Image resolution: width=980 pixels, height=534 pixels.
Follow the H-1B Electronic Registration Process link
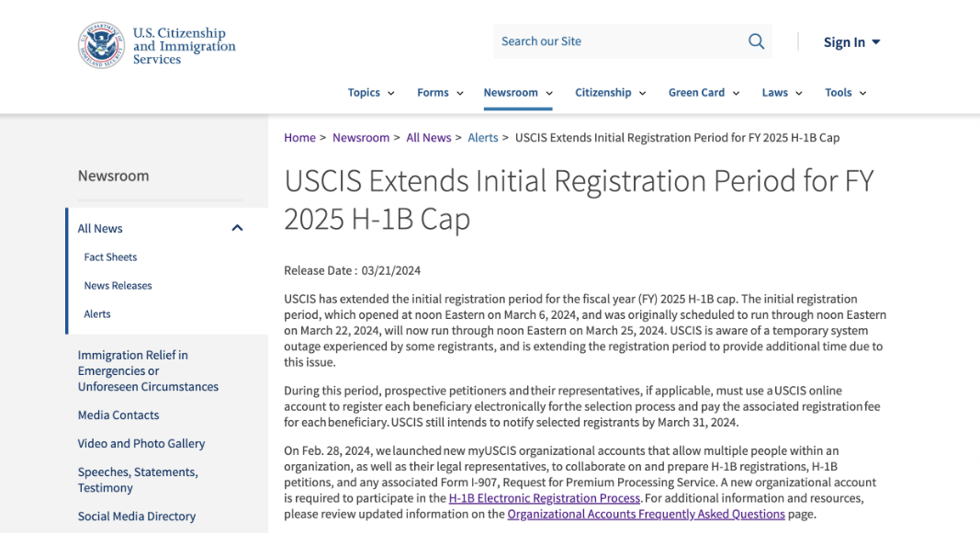point(545,498)
